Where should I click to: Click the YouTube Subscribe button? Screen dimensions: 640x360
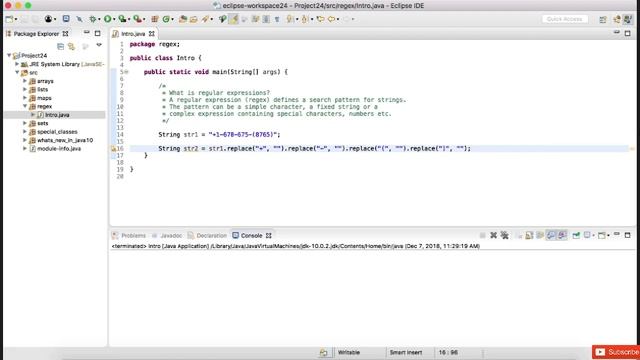pos(616,352)
